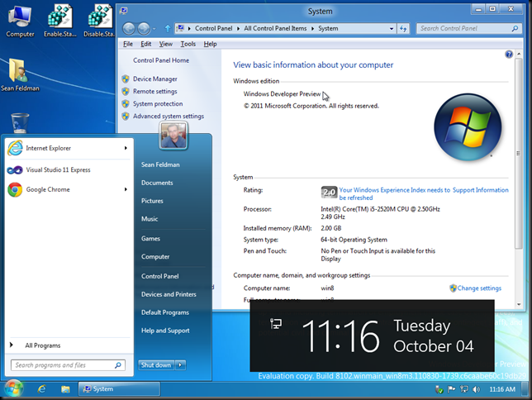The width and height of the screenshot is (532, 400).
Task: Open the View menu
Action: pyautogui.click(x=165, y=44)
